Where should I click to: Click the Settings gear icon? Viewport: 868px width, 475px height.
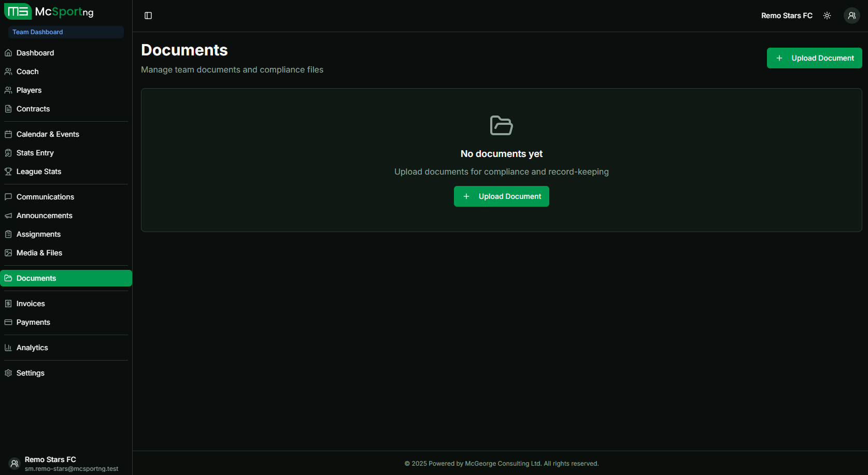[x=8, y=373]
